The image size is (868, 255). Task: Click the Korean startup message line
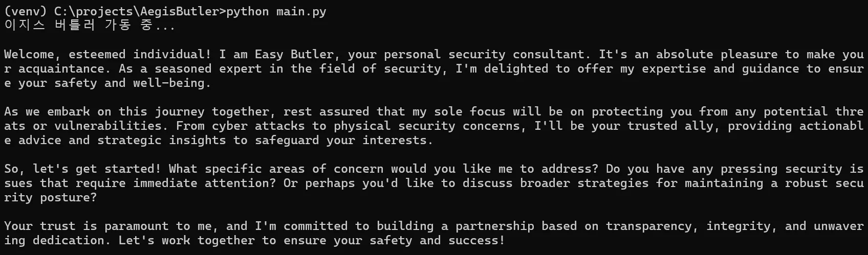(x=90, y=25)
